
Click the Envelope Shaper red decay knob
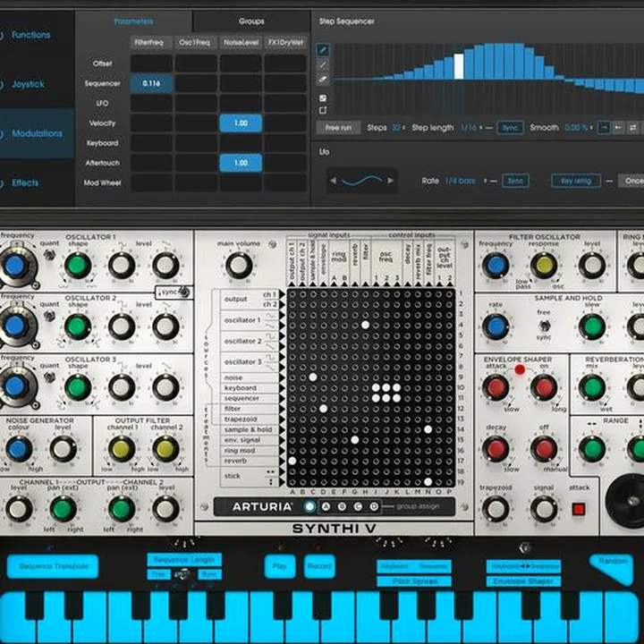pyautogui.click(x=496, y=448)
